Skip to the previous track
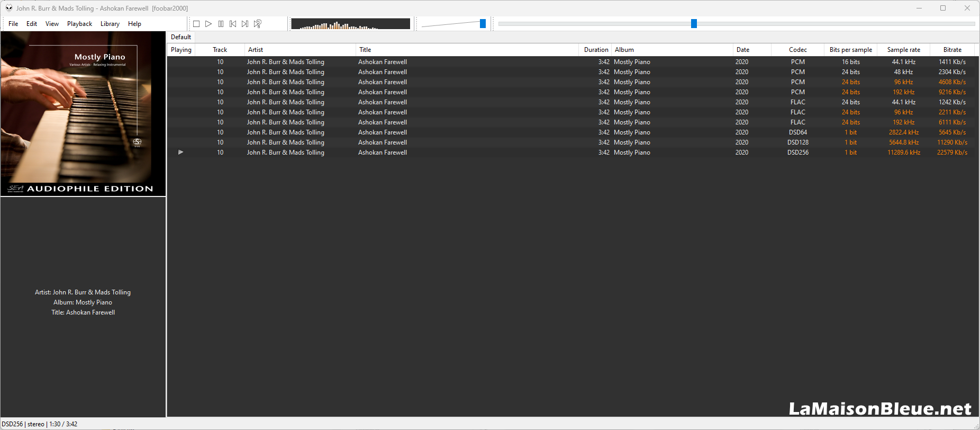 [x=233, y=24]
